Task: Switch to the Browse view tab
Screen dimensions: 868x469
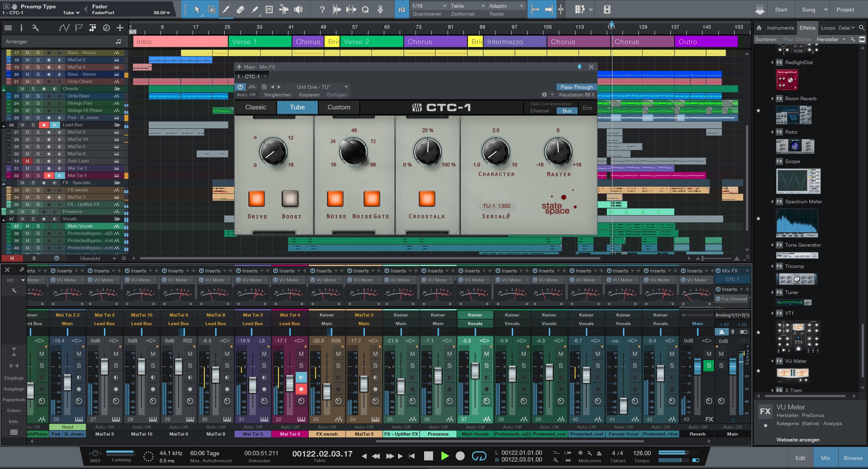Action: (853, 458)
